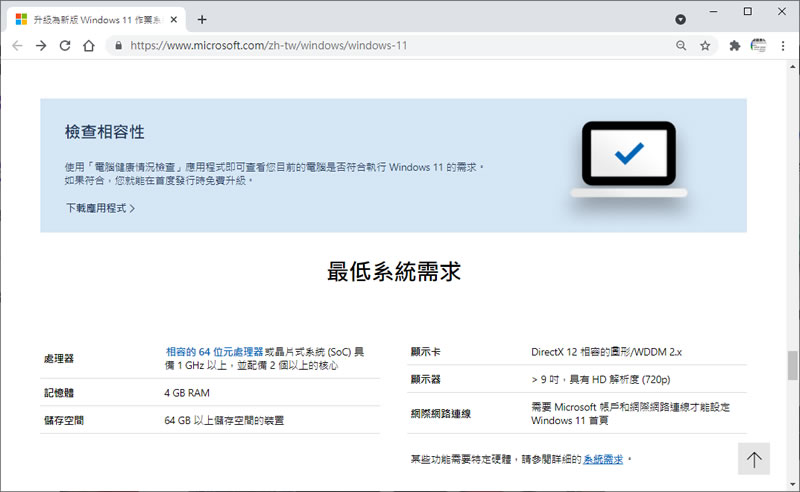Image resolution: width=800 pixels, height=492 pixels.
Task: Go forward using the browser forward arrow
Action: click(x=41, y=46)
